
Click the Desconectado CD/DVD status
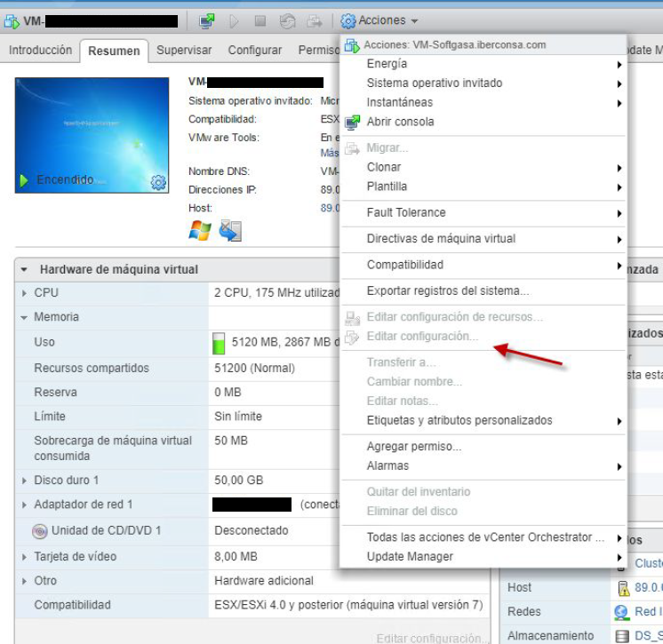252,531
